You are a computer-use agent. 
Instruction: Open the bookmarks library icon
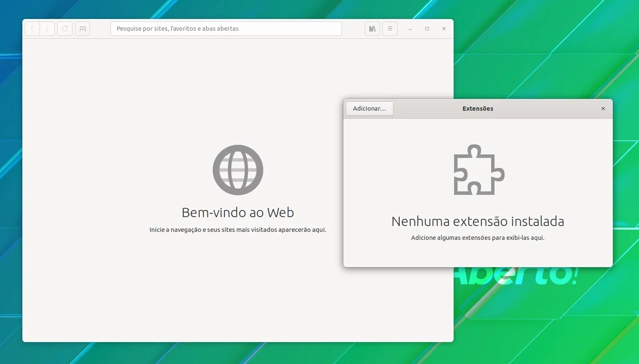point(372,29)
